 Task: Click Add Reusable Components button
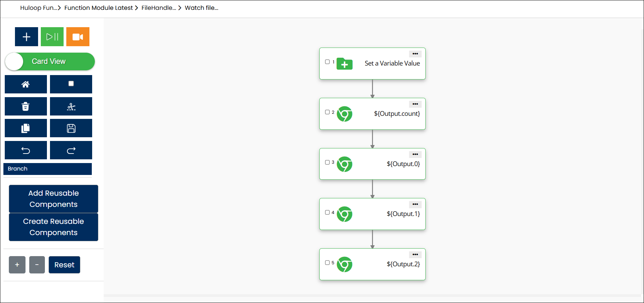(53, 199)
